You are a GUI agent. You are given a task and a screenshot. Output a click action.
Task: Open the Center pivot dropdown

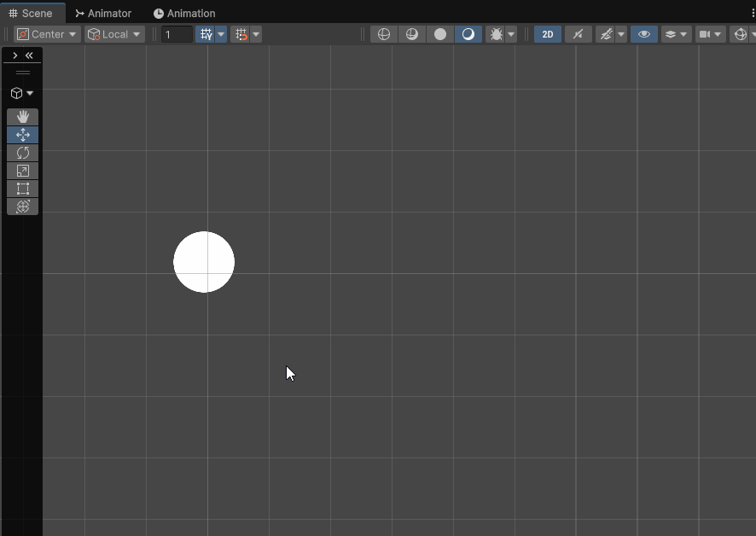[x=47, y=34]
